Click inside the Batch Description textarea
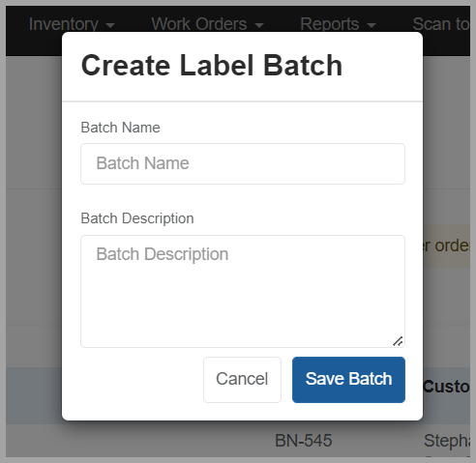Viewport: 476px width, 463px height. coord(243,291)
